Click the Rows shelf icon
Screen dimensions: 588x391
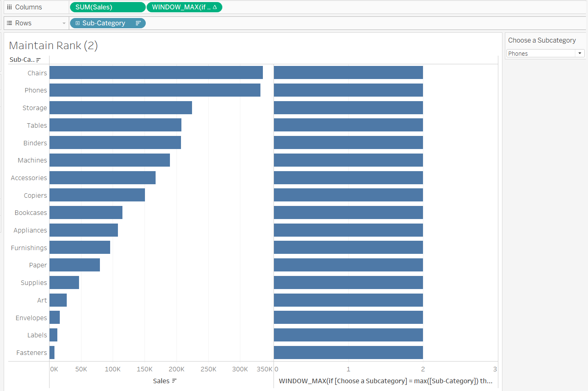tap(9, 23)
